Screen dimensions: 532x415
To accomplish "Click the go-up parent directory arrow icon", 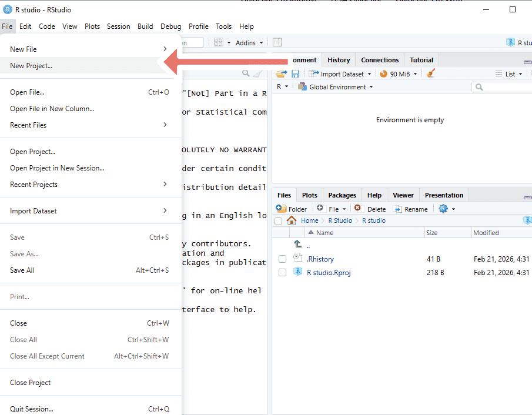I will (x=297, y=243).
